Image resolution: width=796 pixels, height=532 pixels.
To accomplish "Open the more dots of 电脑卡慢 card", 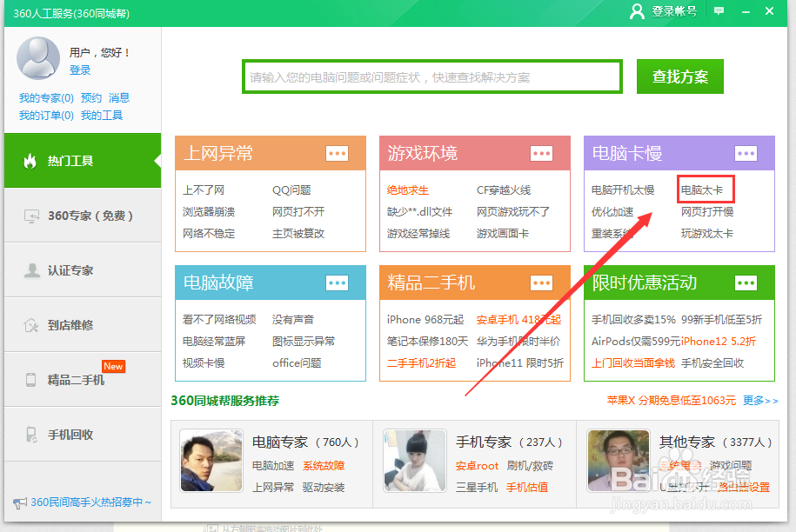I will click(x=746, y=153).
